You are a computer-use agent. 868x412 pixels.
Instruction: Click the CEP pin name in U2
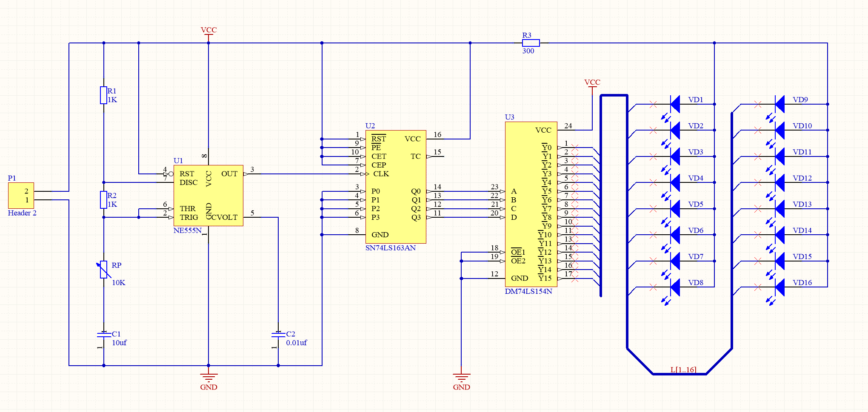click(x=379, y=165)
